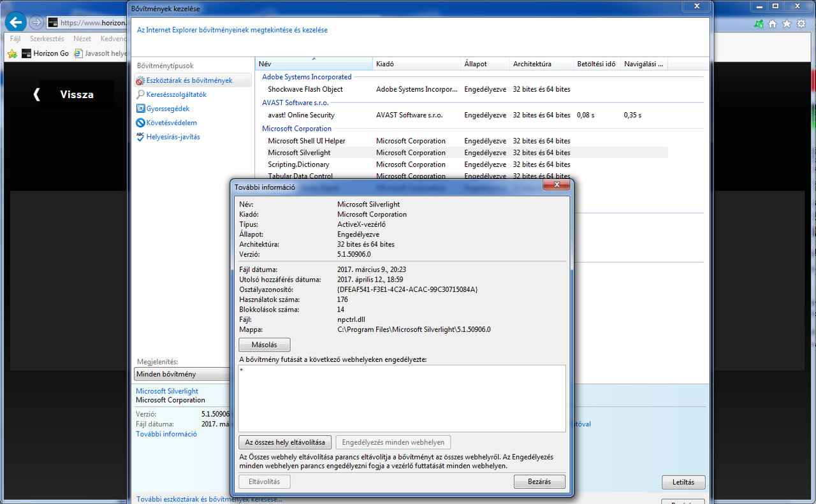Click the Adobe Systems Incorporated group header
816x504 pixels.
[x=307, y=77]
